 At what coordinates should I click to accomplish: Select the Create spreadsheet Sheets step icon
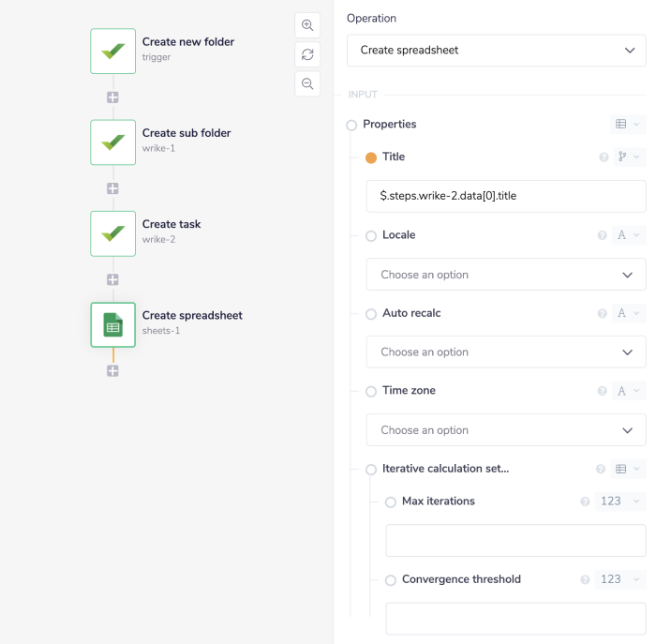[113, 324]
